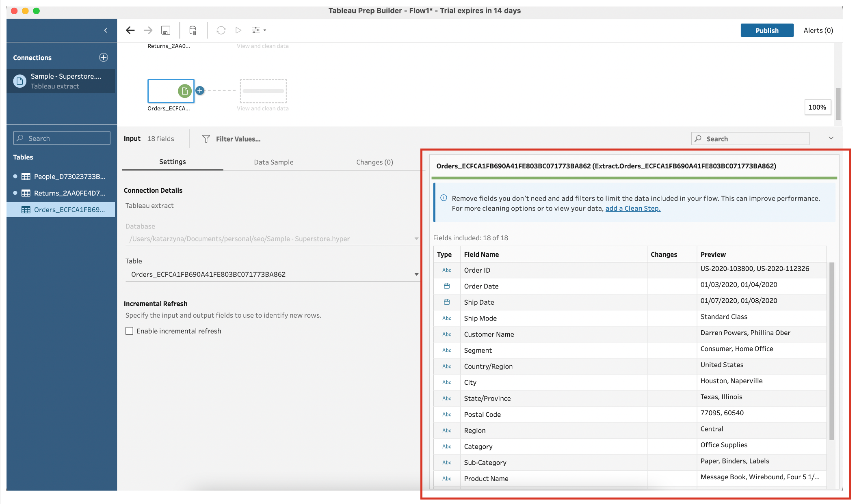Select the People_D73023733B table
Image resolution: width=857 pixels, height=504 pixels.
[x=62, y=177]
